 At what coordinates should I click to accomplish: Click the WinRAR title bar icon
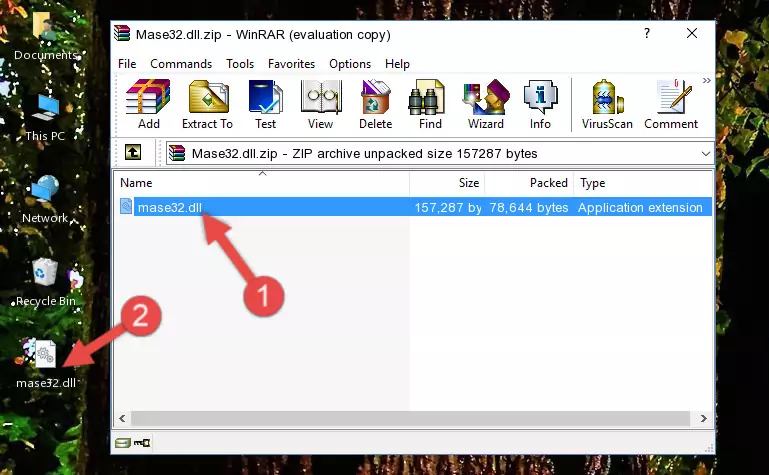click(x=122, y=34)
